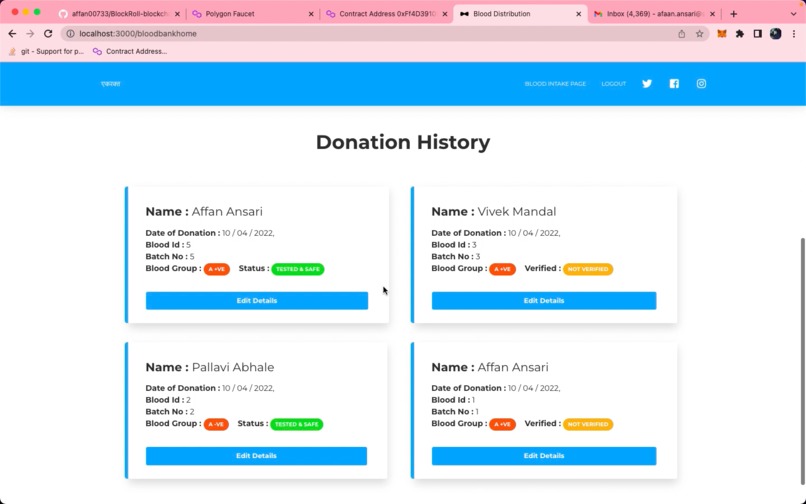This screenshot has width=806, height=504.
Task: Click A -VE blood group badge on Pallavi Abhale card
Action: click(216, 424)
